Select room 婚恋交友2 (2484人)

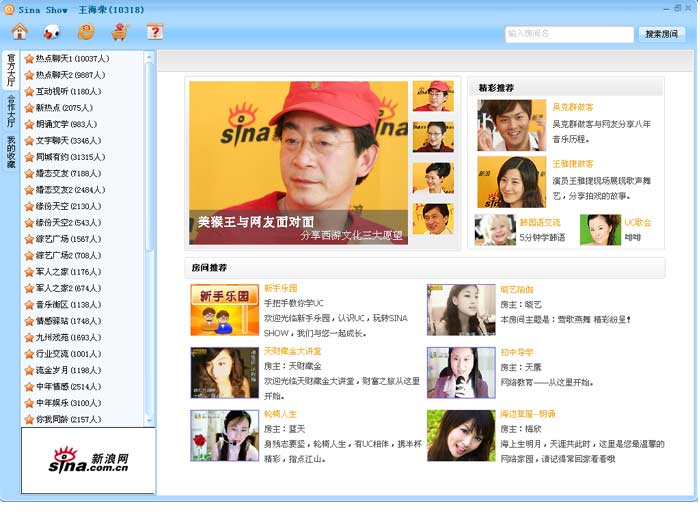pos(70,190)
